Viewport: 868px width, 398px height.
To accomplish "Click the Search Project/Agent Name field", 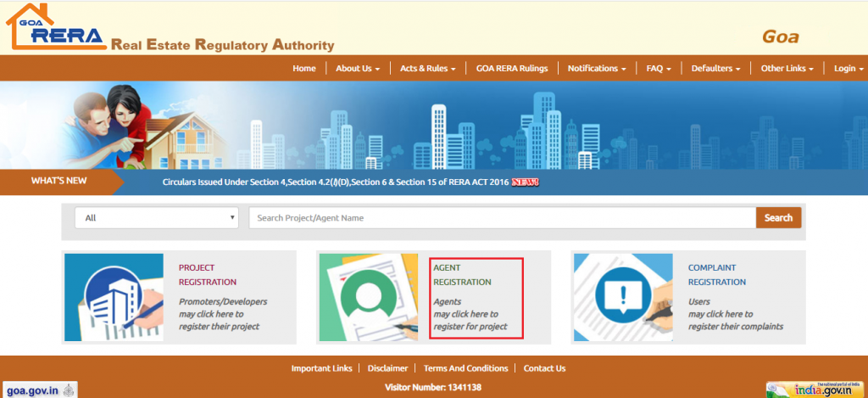I will coord(503,218).
